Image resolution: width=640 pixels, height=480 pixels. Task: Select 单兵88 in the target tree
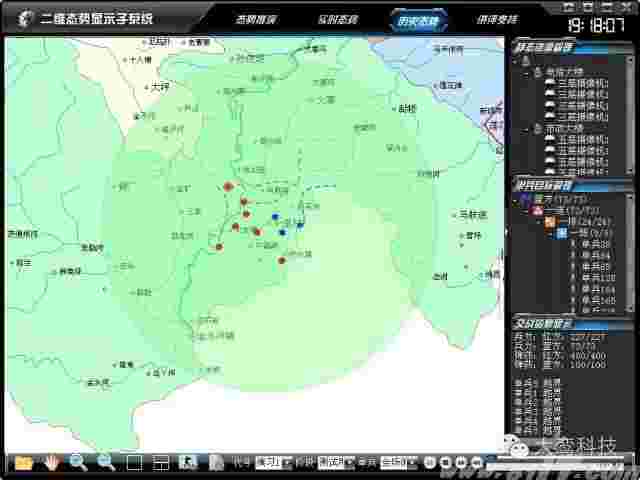[596, 244]
